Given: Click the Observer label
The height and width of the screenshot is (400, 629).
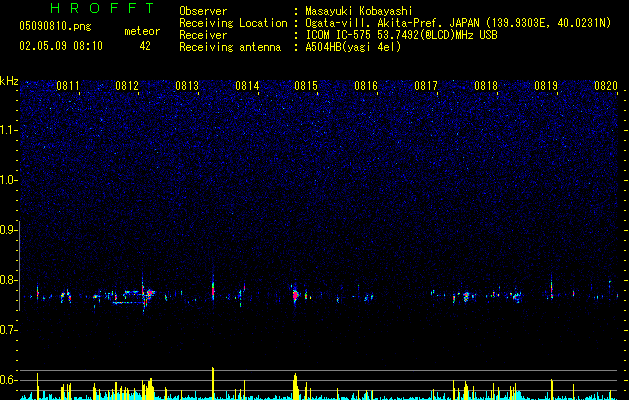Looking at the screenshot, I should (x=203, y=11).
